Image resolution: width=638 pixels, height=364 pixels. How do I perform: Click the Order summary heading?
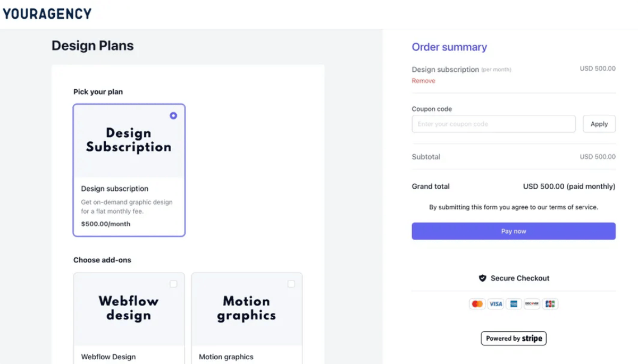[449, 47]
